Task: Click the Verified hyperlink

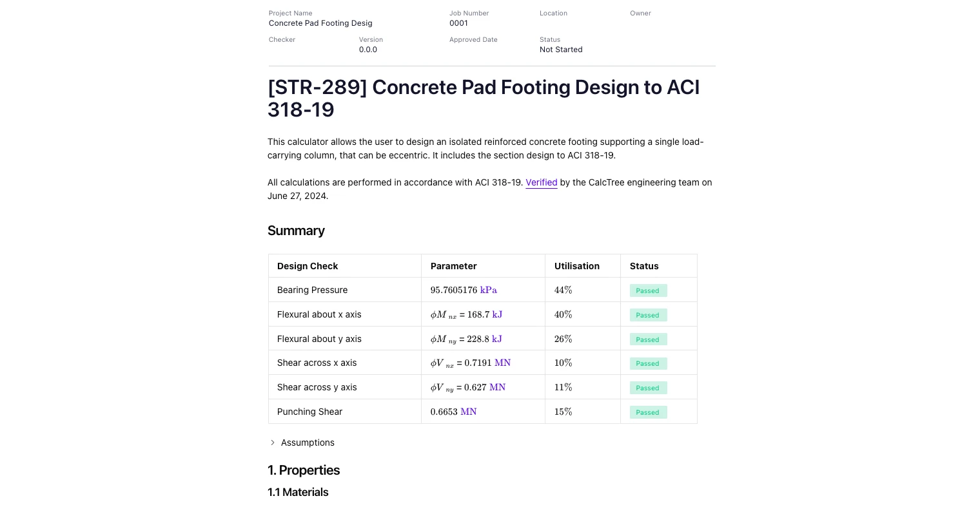Action: click(541, 182)
